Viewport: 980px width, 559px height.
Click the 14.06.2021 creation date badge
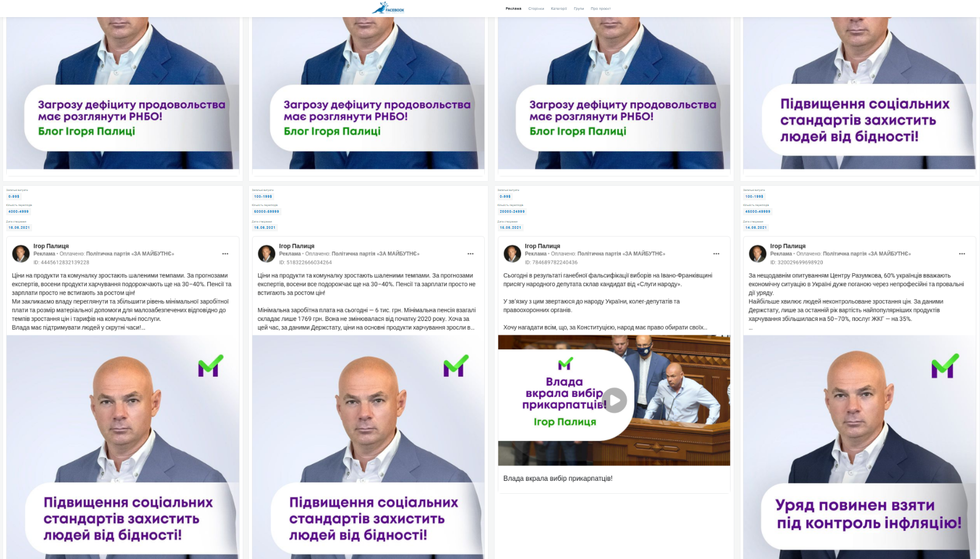point(756,228)
